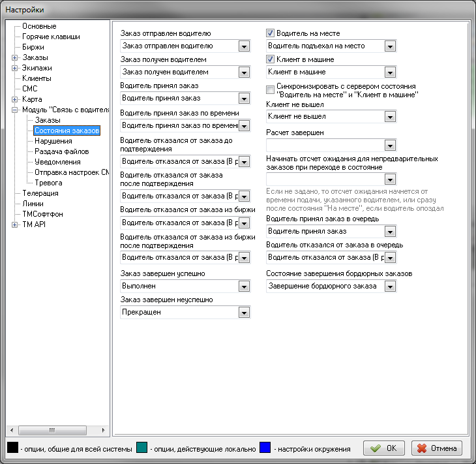The width and height of the screenshot is (476, 464).
Task: Enable Синхронизировать с сервером состояния checkbox
Action: point(271,89)
